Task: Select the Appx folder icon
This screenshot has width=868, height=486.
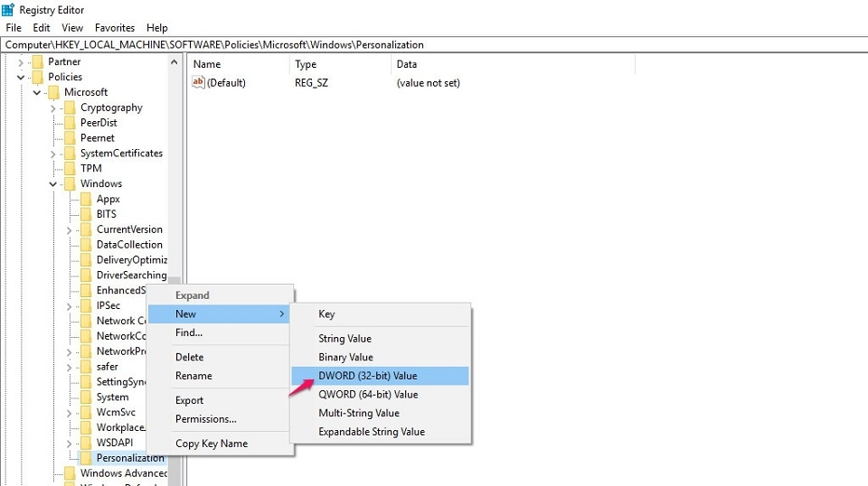Action: click(86, 199)
